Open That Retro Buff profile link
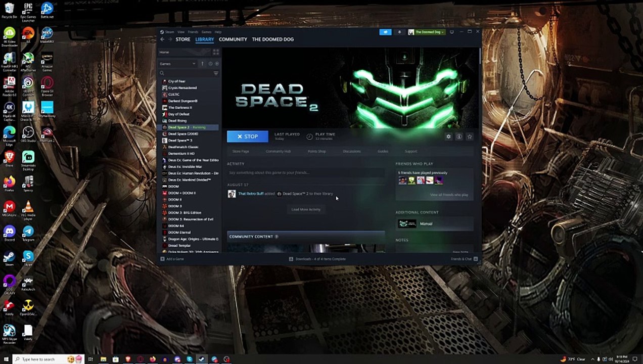 pos(251,194)
